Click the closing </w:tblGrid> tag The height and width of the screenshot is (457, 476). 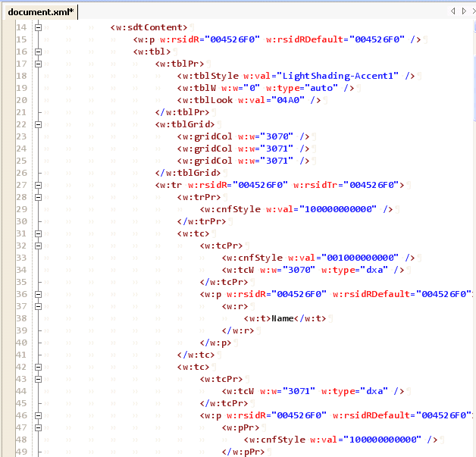pyautogui.click(x=188, y=173)
